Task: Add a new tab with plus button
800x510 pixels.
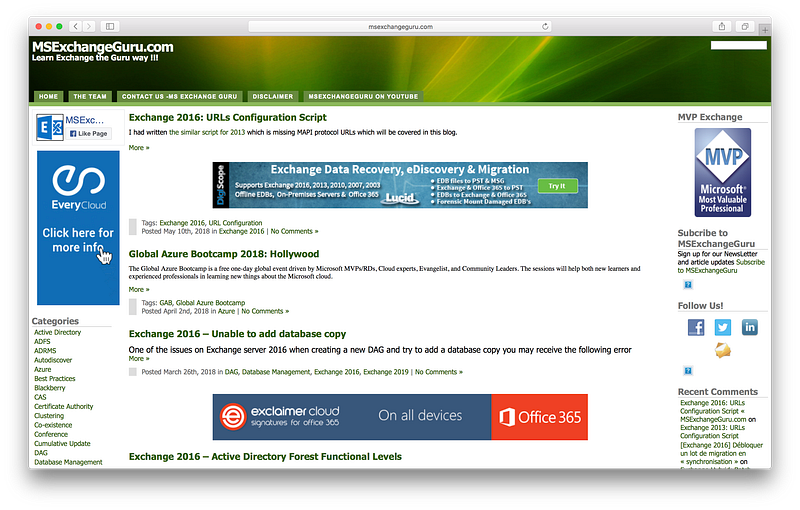Action: pos(765,30)
